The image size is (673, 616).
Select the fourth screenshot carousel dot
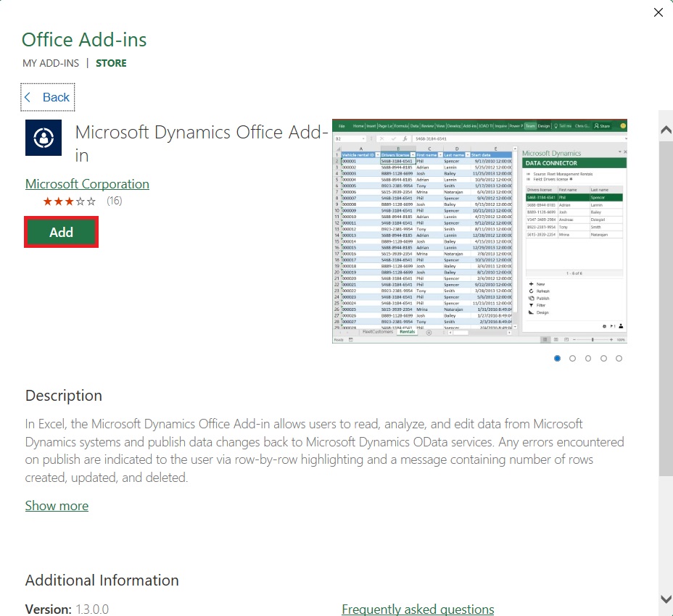(603, 358)
